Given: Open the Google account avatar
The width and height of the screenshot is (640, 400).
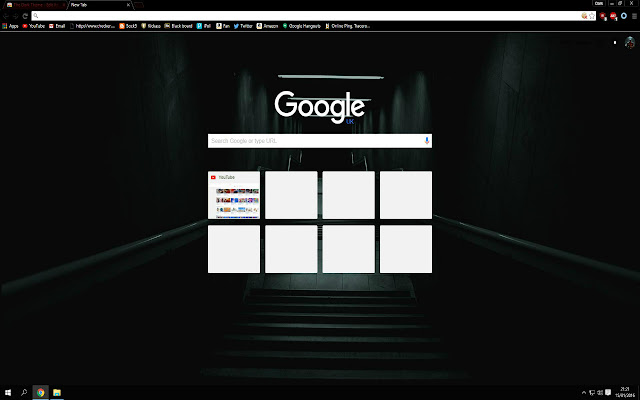Looking at the screenshot, I should coord(629,42).
